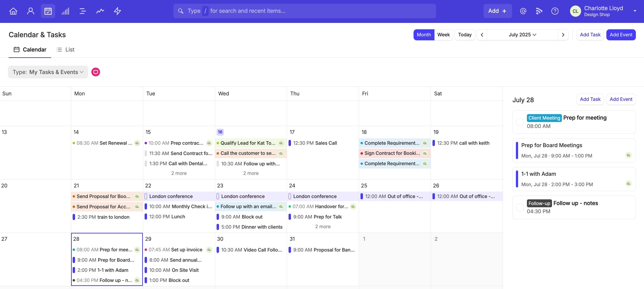Open the Contacts person icon
Image resolution: width=644 pixels, height=289 pixels.
tap(31, 11)
